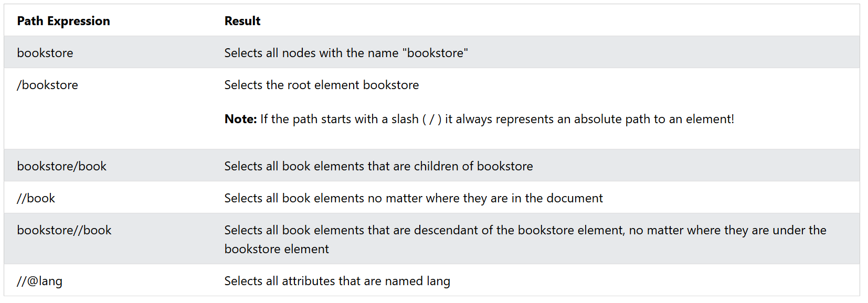Click the "//book" path expression

pyautogui.click(x=36, y=198)
